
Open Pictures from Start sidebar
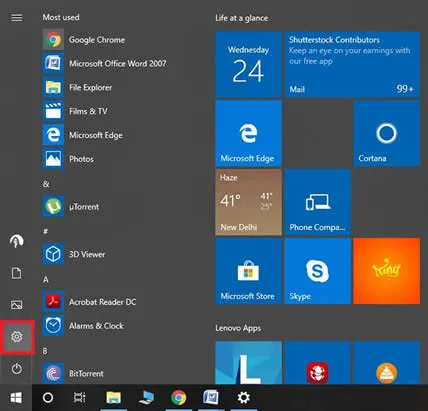tap(17, 305)
